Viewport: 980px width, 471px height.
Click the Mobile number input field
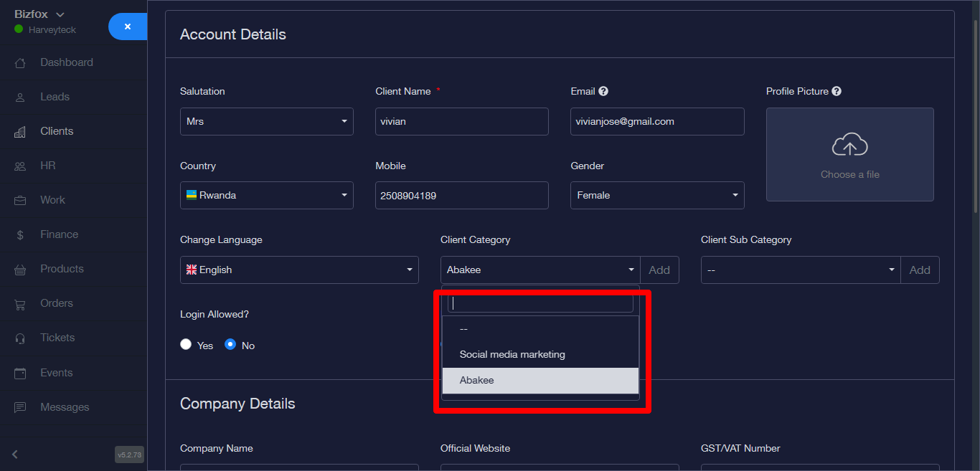pyautogui.click(x=461, y=195)
